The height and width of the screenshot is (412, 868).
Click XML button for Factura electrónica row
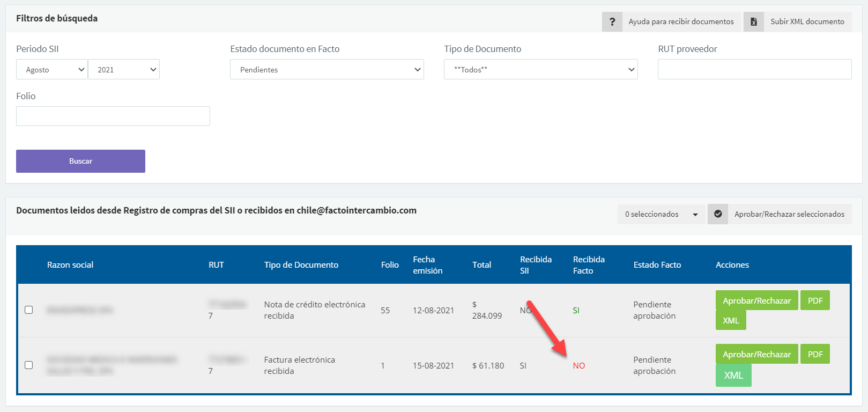tap(733, 376)
